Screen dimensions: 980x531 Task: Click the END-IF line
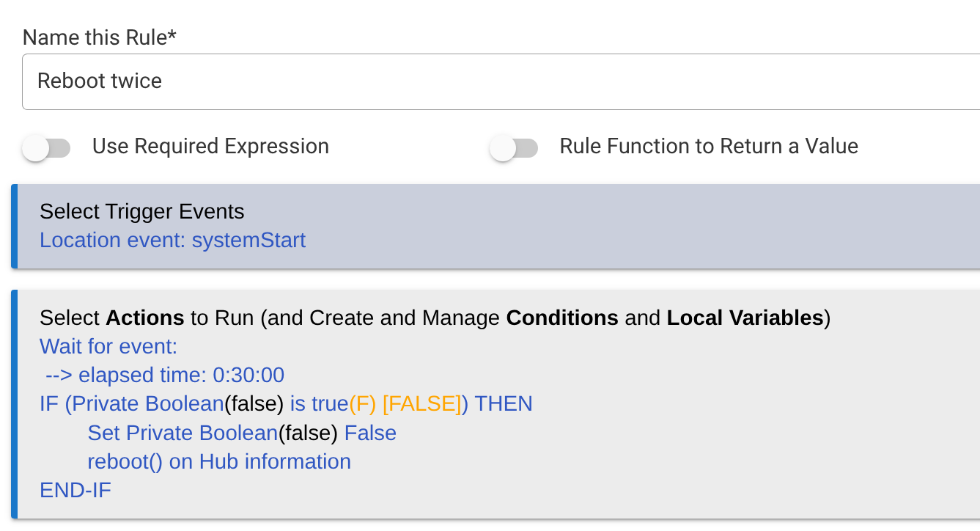[75, 491]
